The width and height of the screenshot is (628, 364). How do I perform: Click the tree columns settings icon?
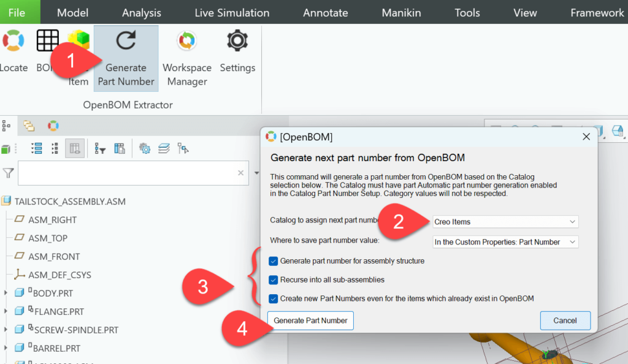pos(120,148)
